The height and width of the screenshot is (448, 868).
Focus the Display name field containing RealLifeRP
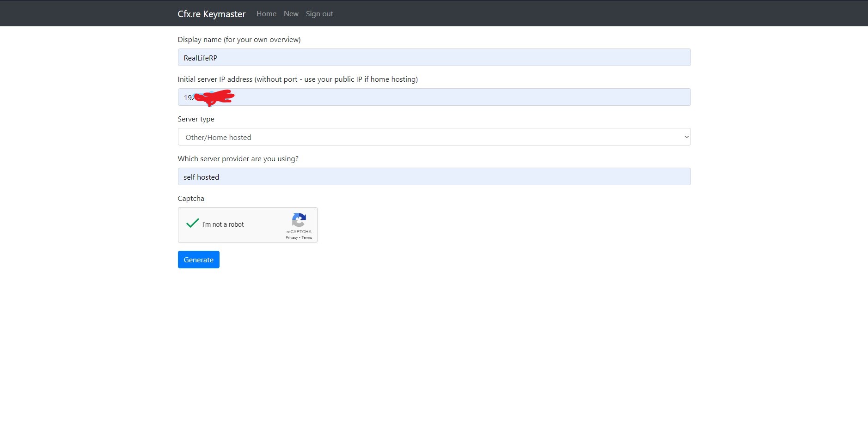coord(434,58)
